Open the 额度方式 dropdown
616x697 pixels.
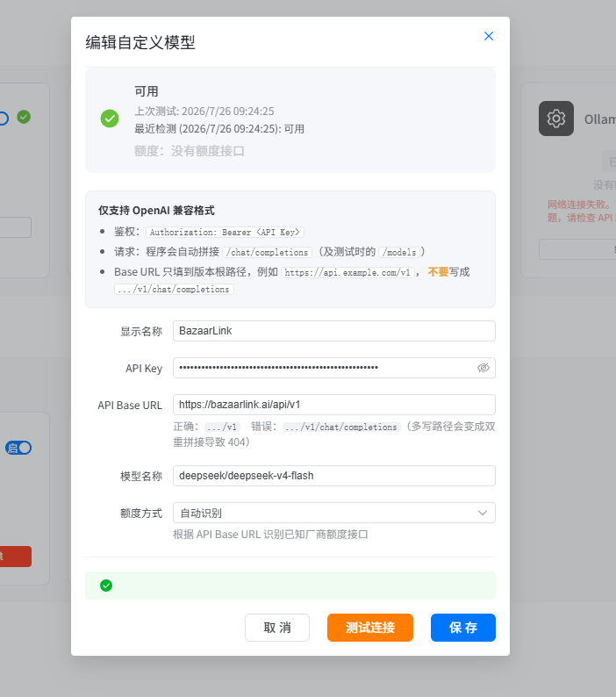tap(334, 513)
